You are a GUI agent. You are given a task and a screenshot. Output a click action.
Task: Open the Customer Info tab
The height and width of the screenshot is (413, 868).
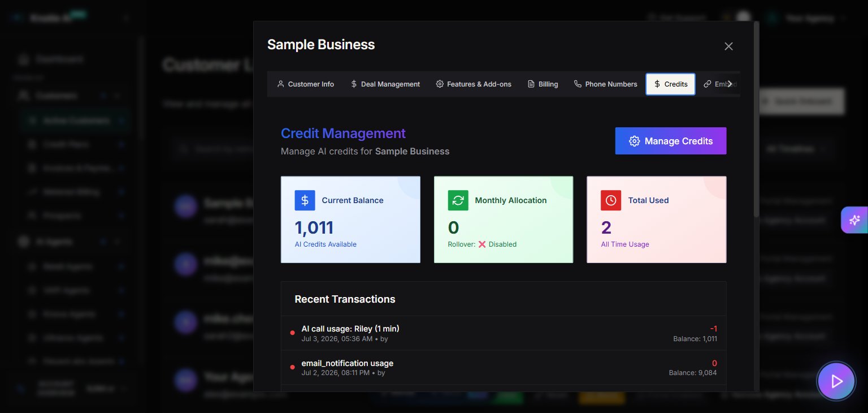[x=305, y=84]
